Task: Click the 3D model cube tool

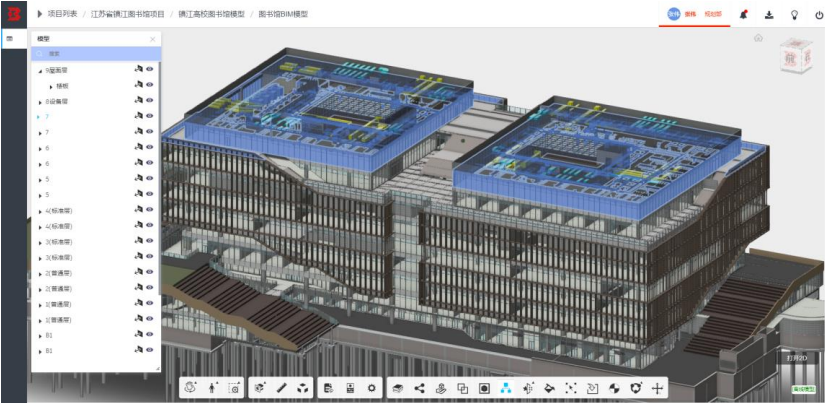Action: point(258,388)
